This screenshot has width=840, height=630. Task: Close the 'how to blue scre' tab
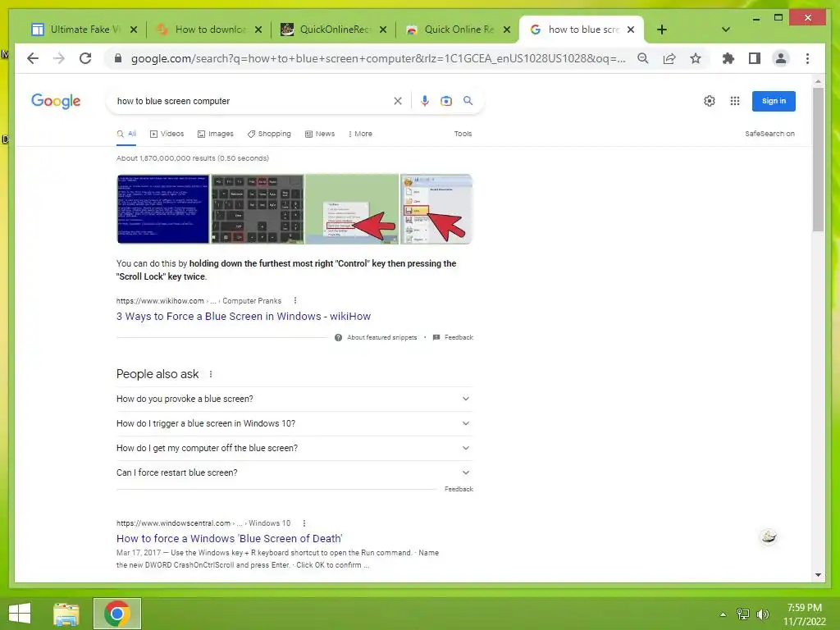tap(631, 30)
